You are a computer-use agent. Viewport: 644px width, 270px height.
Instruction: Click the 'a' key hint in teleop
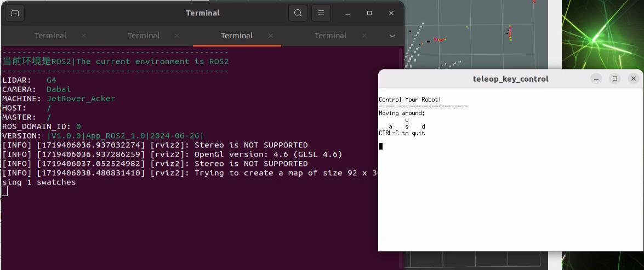[x=390, y=127]
